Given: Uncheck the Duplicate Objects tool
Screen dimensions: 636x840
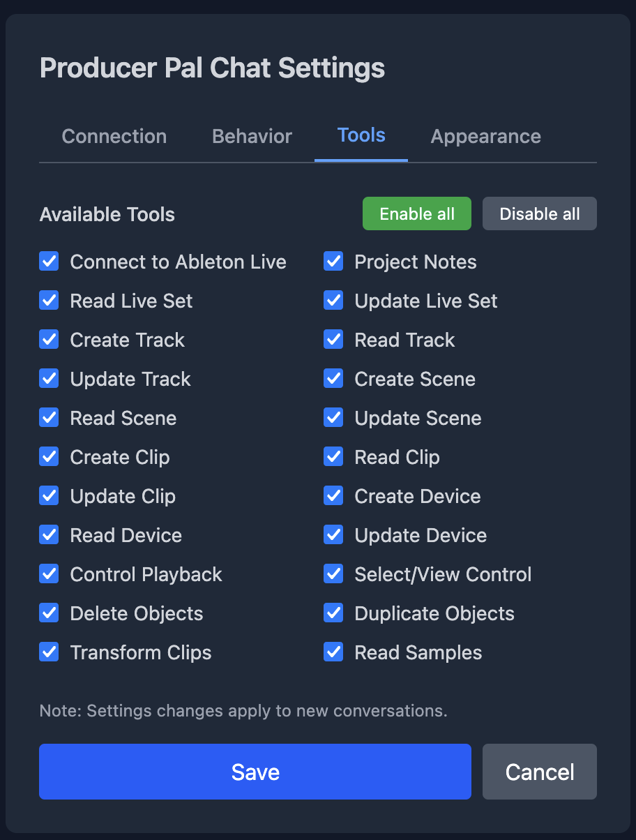Looking at the screenshot, I should (x=333, y=613).
